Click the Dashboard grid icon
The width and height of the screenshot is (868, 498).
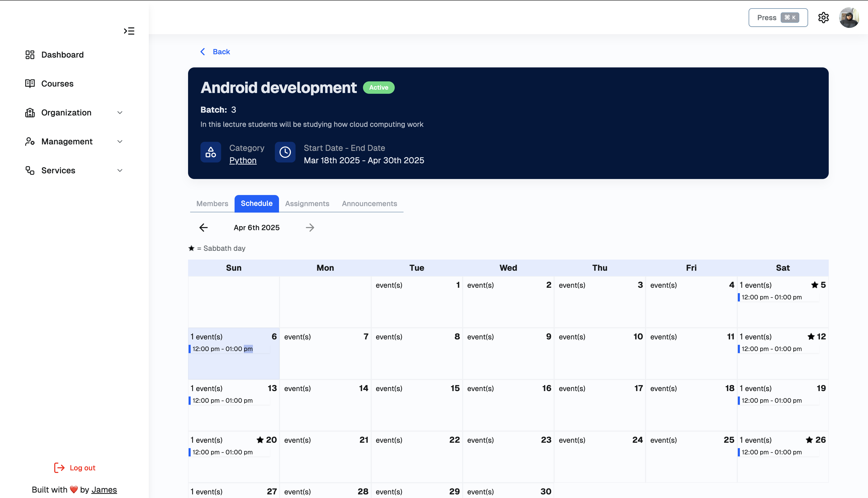pos(30,55)
